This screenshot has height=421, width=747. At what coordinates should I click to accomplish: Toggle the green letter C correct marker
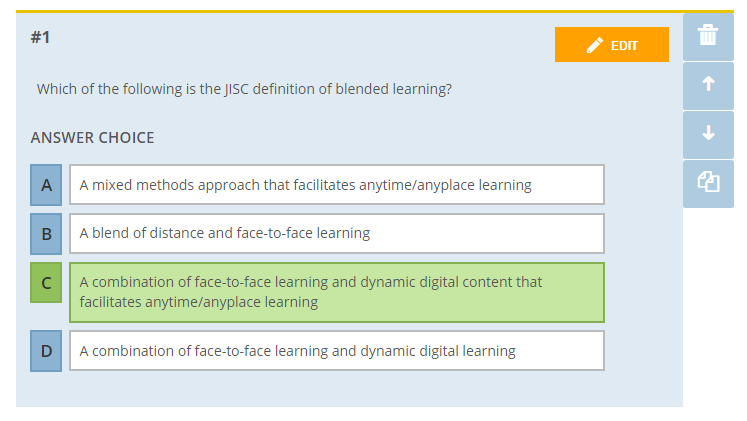[46, 282]
